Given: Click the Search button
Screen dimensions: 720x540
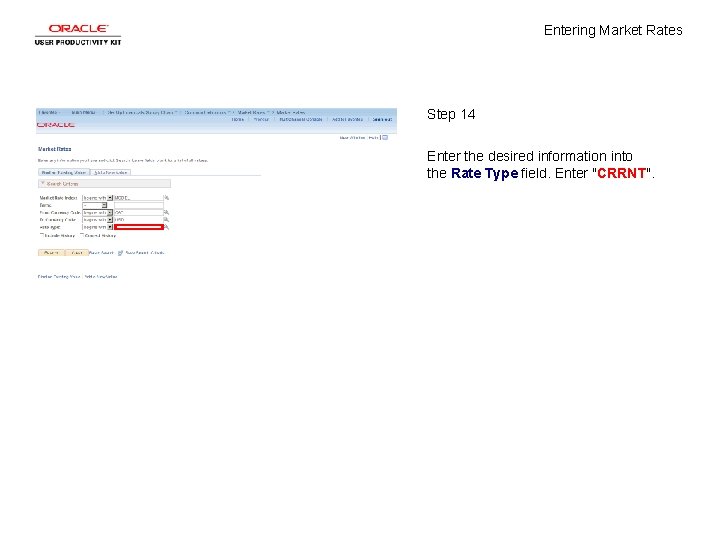Looking at the screenshot, I should pos(51,253).
